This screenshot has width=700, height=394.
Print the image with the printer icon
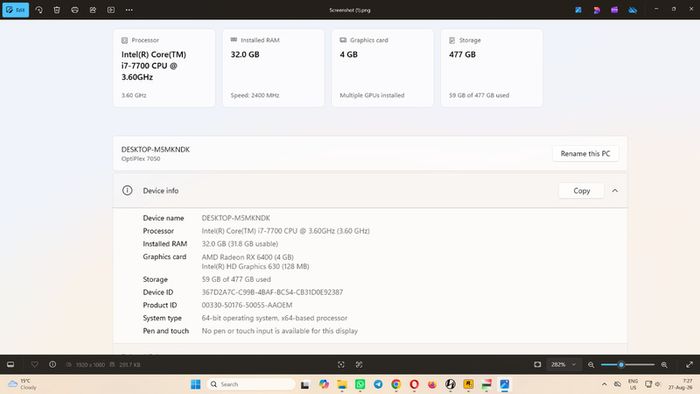point(75,10)
